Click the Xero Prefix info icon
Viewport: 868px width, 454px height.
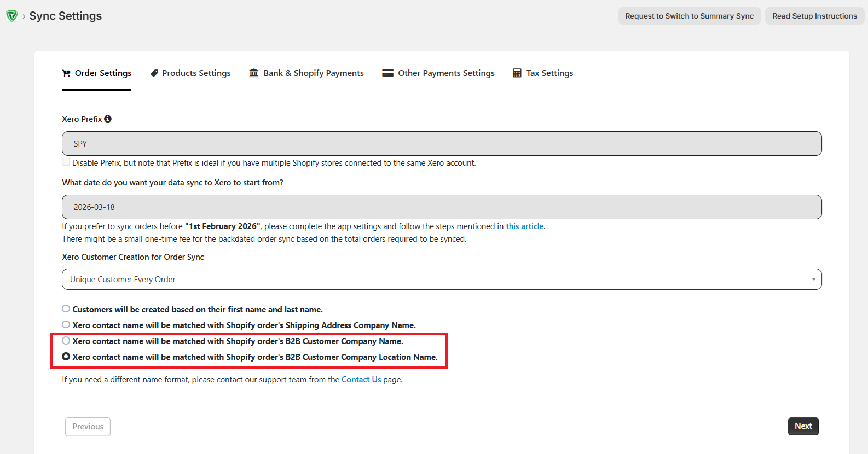[108, 119]
